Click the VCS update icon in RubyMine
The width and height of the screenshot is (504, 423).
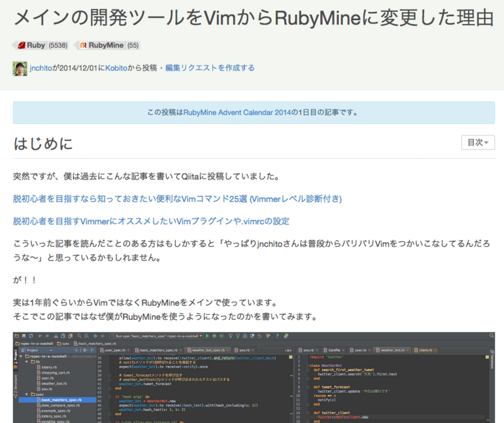click(231, 336)
